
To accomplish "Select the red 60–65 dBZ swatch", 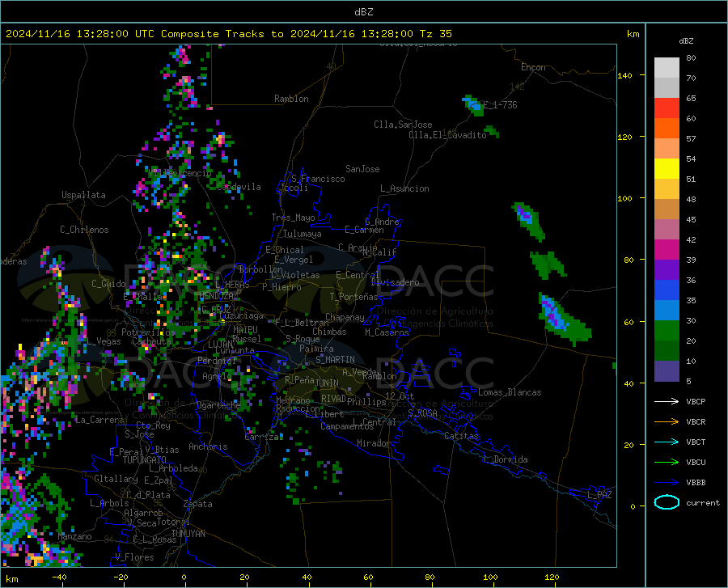I will click(667, 108).
